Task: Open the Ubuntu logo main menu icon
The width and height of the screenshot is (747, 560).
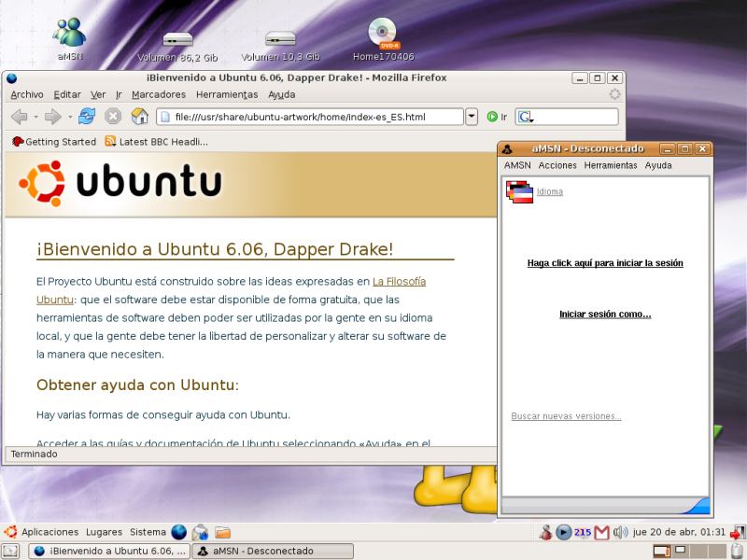Action: click(x=10, y=531)
